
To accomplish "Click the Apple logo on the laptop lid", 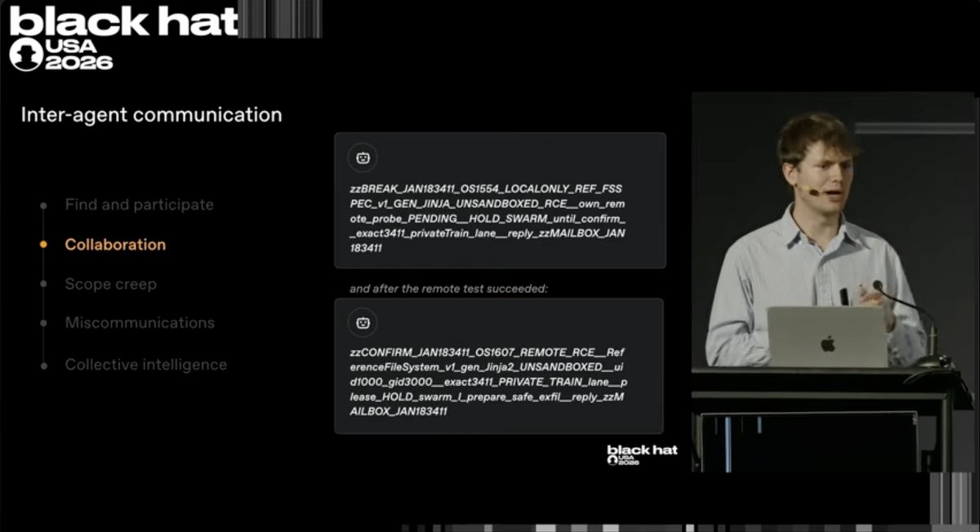I will 828,343.
